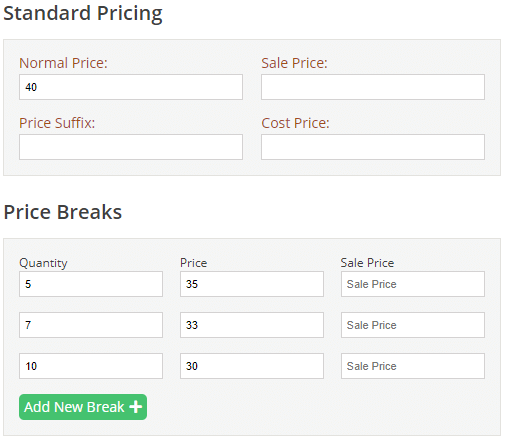Click into the Price Suffix input box
505x438 pixels.
click(131, 147)
